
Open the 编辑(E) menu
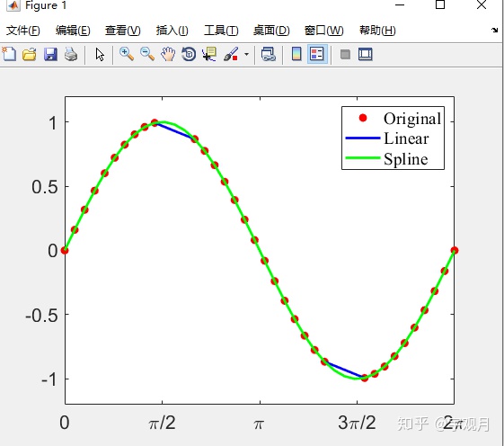73,31
